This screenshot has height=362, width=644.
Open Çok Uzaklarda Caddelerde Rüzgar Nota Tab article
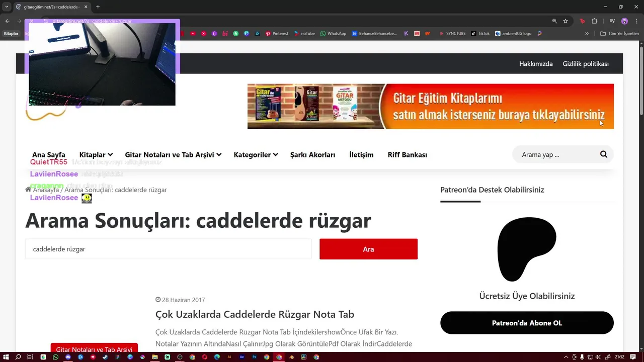coord(255,314)
